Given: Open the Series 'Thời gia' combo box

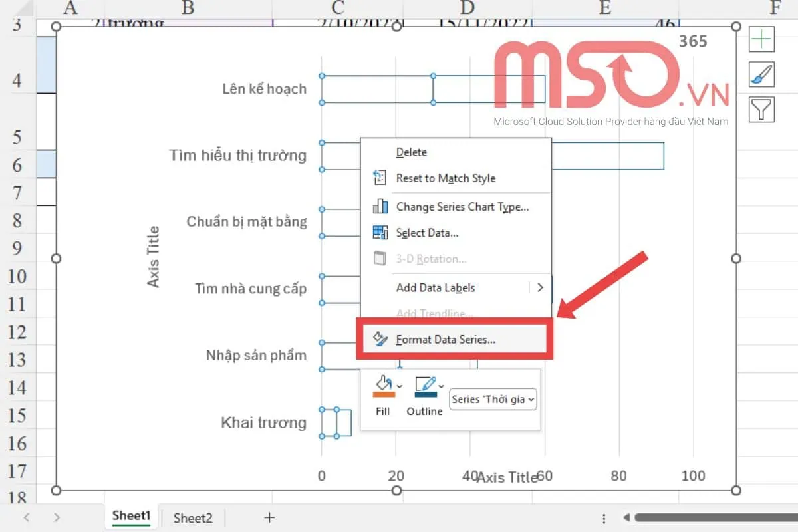Looking at the screenshot, I should [x=493, y=399].
